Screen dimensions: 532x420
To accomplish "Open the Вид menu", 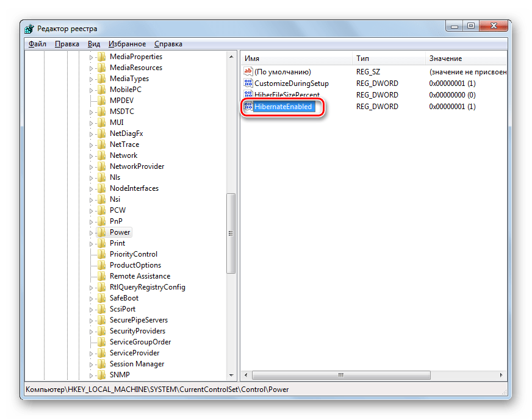I will click(94, 44).
